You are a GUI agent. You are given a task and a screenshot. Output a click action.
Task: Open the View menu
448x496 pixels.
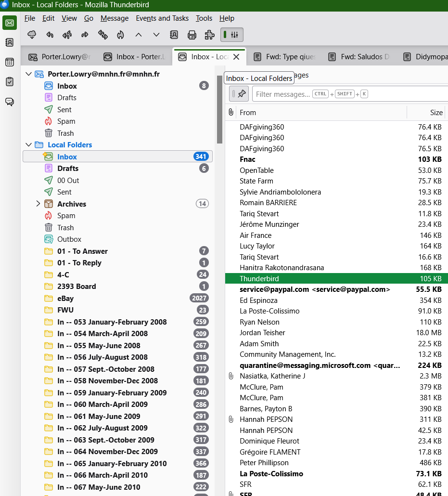point(69,18)
